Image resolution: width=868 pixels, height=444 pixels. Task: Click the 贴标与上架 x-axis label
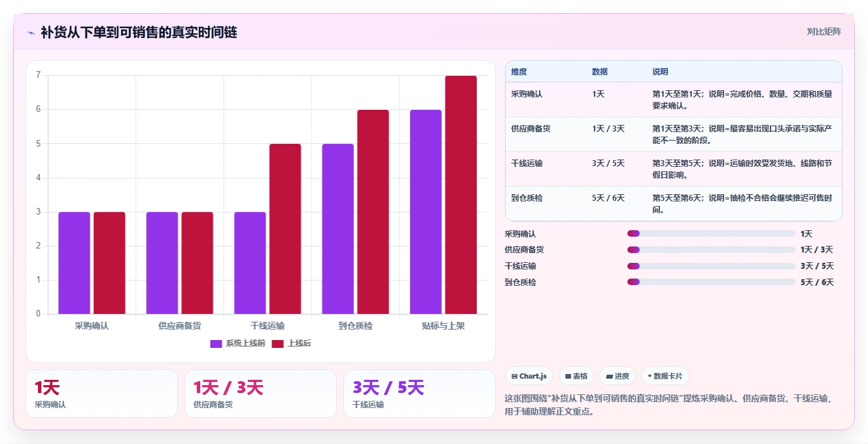click(443, 326)
